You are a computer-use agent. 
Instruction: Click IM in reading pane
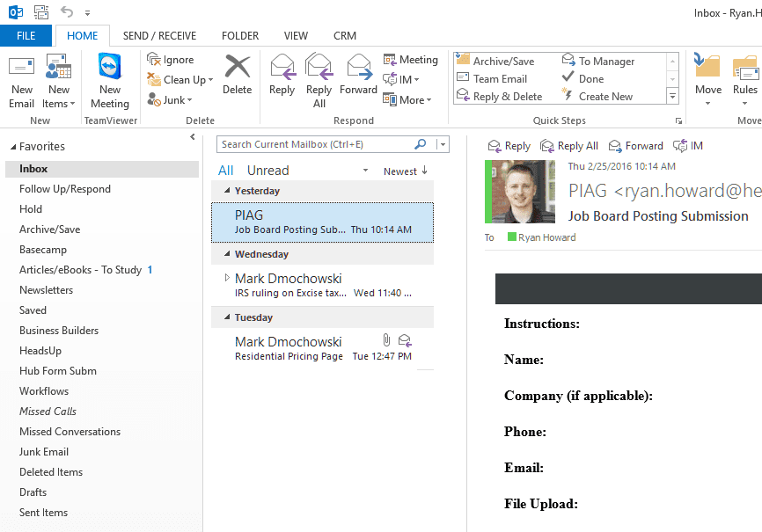(x=688, y=146)
